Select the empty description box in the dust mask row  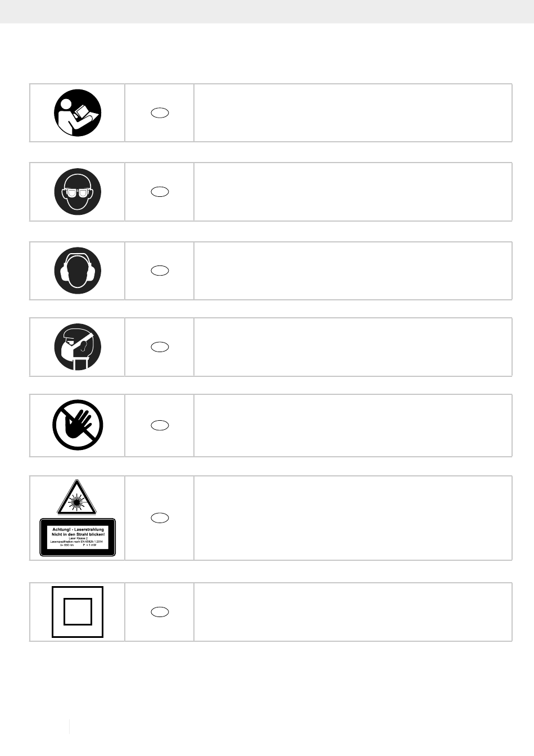[x=352, y=347]
